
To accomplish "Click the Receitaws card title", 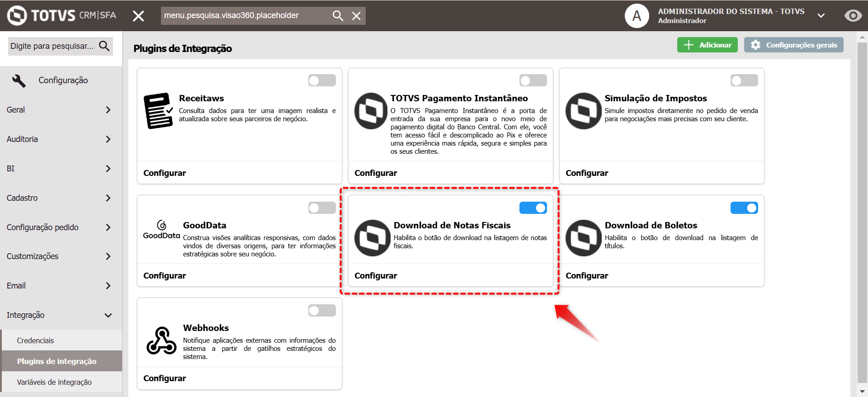I will tap(201, 98).
